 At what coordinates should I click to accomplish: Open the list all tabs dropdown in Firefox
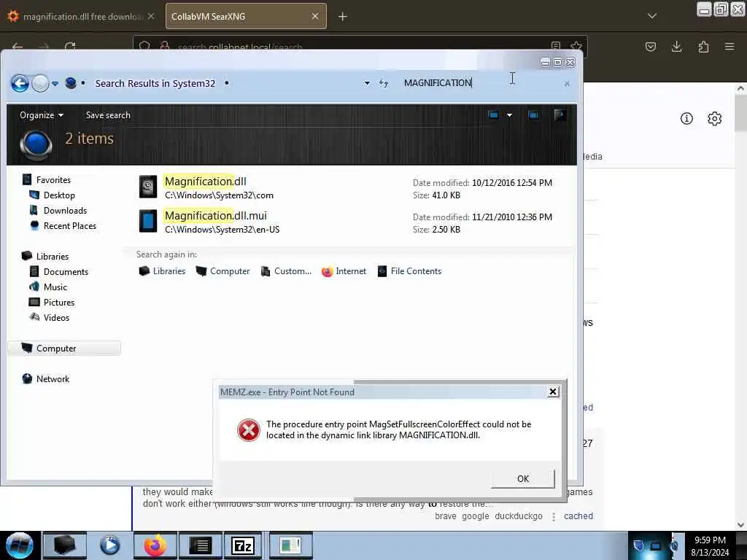pyautogui.click(x=651, y=16)
